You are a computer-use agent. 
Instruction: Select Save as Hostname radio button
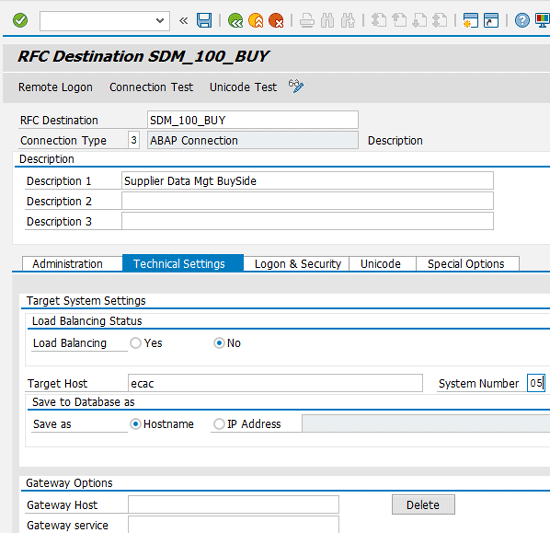click(135, 424)
